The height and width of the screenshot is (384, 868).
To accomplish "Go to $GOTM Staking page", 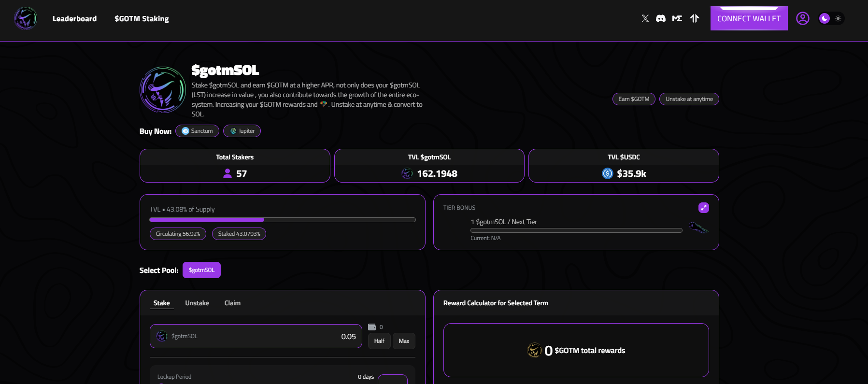I will 142,19.
